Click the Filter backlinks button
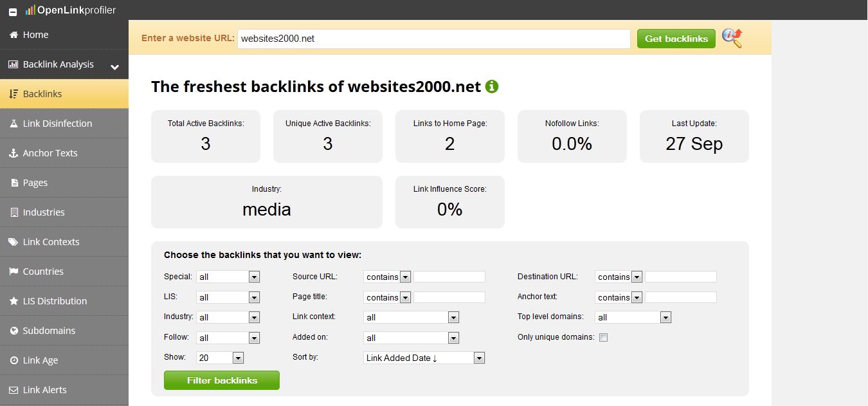868x406 pixels. click(x=222, y=380)
